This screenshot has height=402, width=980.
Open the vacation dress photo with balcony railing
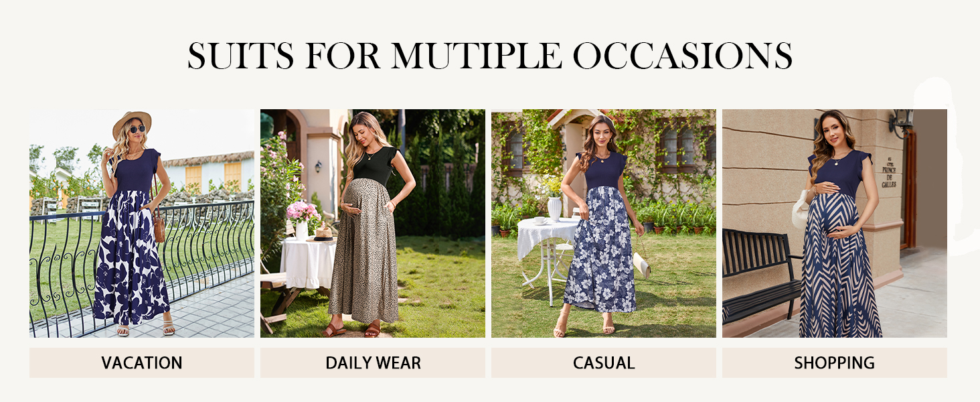point(142,223)
